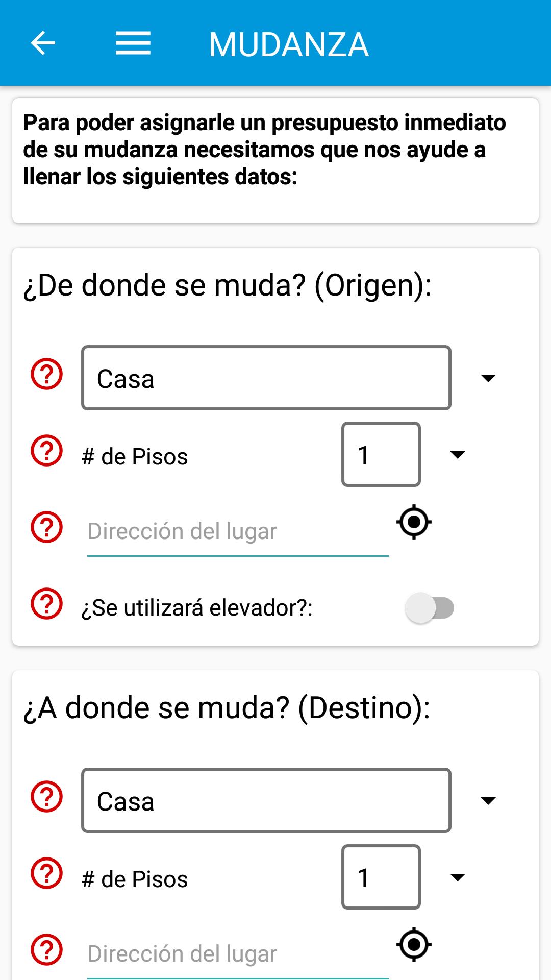The width and height of the screenshot is (551, 980).
Task: Open the hamburger navigation menu
Action: (133, 43)
